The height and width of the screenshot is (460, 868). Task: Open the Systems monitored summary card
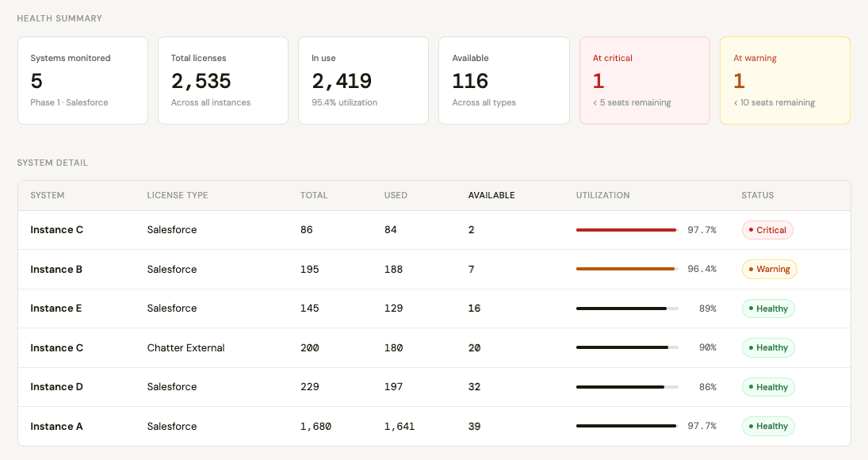click(83, 80)
